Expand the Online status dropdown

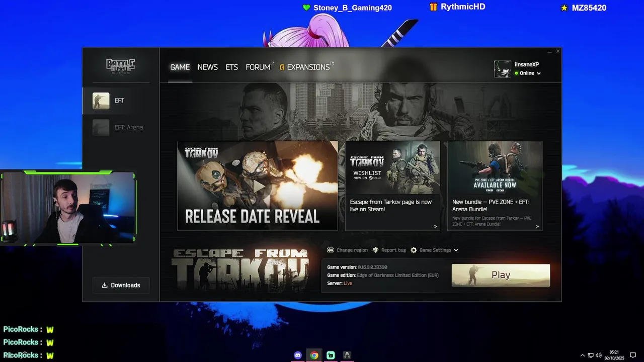pos(528,73)
